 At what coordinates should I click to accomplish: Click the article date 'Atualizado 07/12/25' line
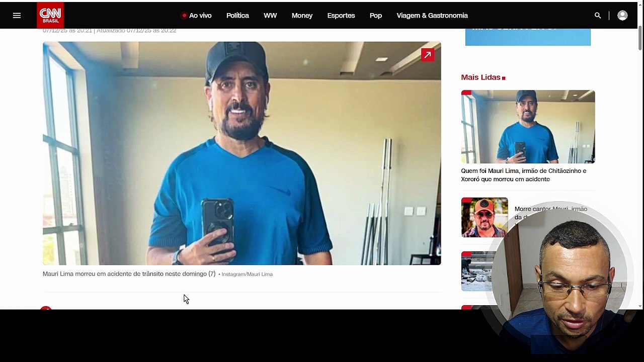pyautogui.click(x=136, y=31)
